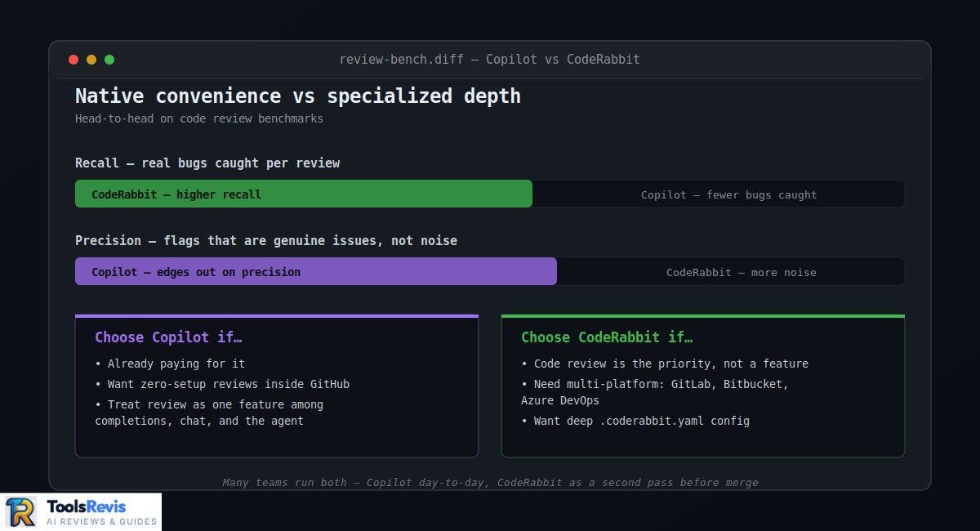
Task: Click the purple 'Copilot — edges out on precision' bar
Action: tap(316, 271)
